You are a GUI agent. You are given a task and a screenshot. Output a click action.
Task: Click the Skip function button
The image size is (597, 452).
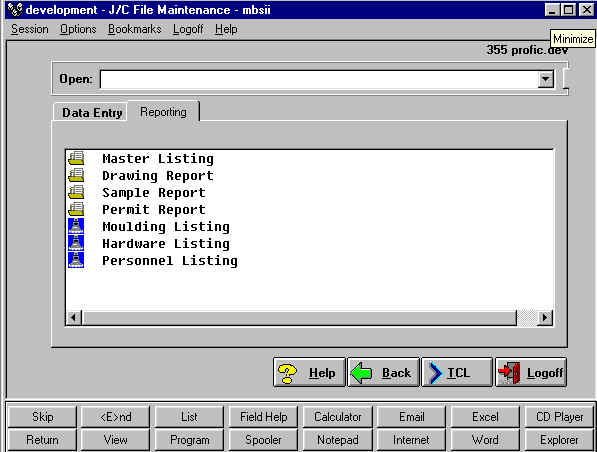pyautogui.click(x=42, y=417)
